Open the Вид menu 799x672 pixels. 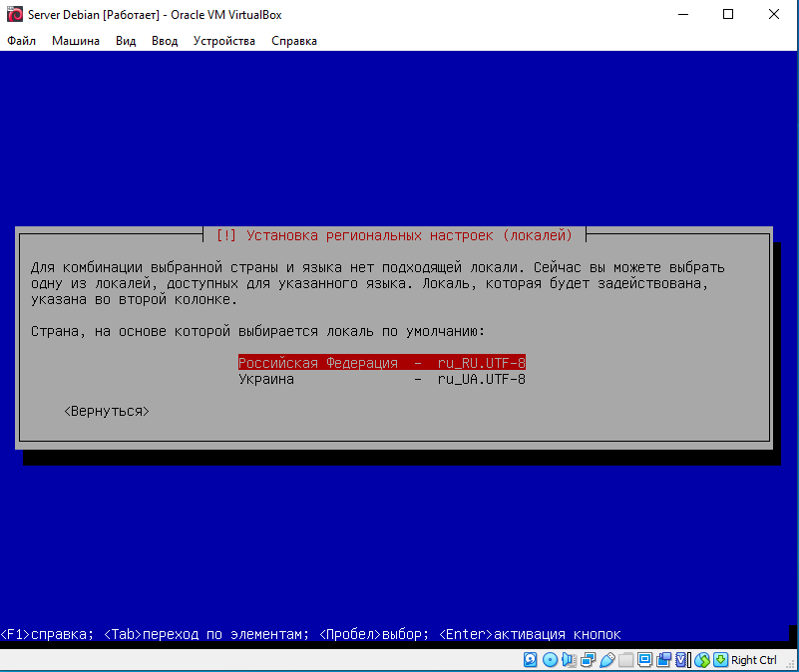click(x=126, y=41)
